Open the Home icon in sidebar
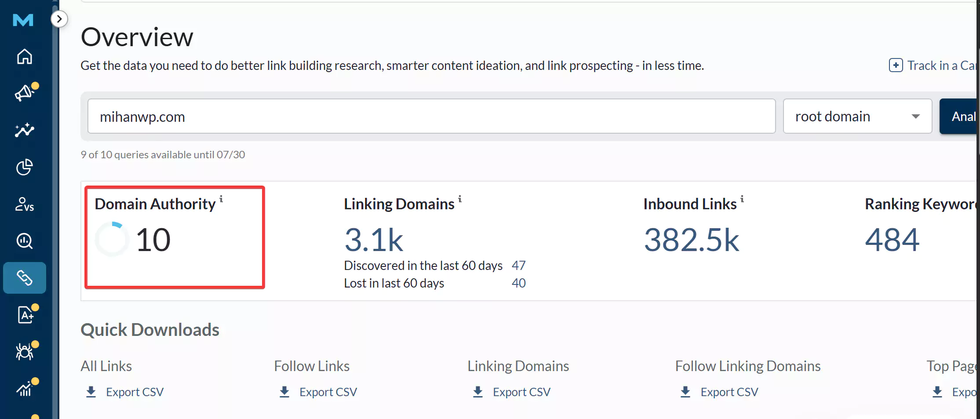Screen dimensions: 980x419 click(25, 56)
